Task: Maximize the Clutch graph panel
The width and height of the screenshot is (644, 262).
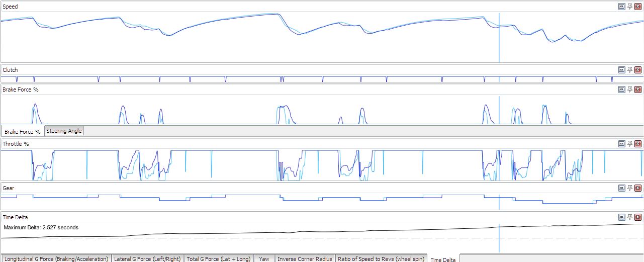Action: click(x=622, y=70)
